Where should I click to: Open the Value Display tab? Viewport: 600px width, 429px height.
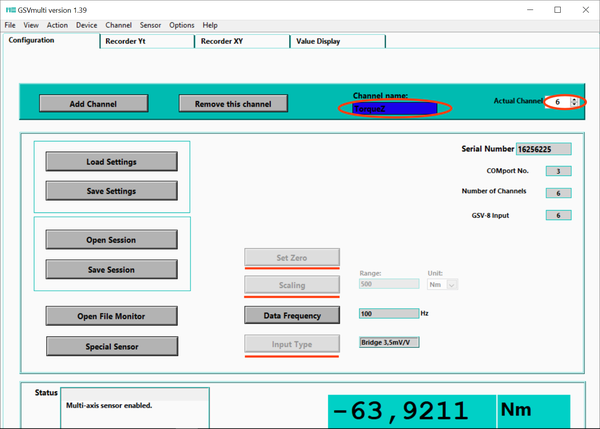click(x=338, y=42)
